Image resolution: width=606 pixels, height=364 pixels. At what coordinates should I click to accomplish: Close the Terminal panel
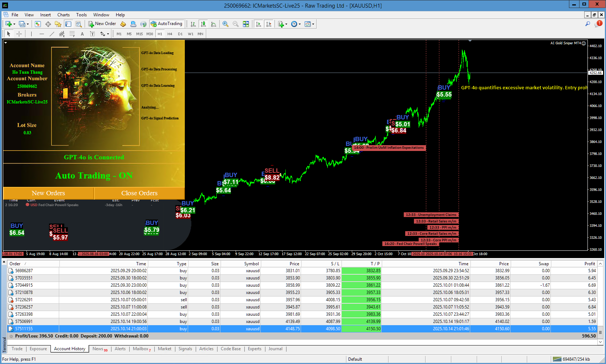coord(4,262)
